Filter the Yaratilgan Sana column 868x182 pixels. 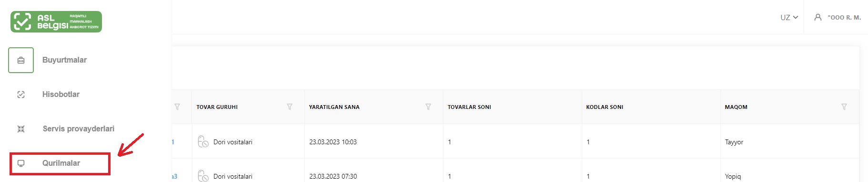(x=428, y=107)
